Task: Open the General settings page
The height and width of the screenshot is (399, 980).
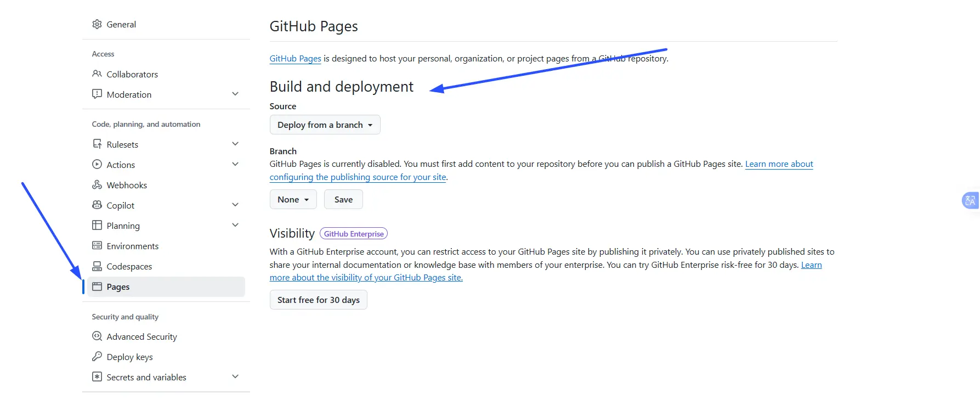Action: point(166,24)
